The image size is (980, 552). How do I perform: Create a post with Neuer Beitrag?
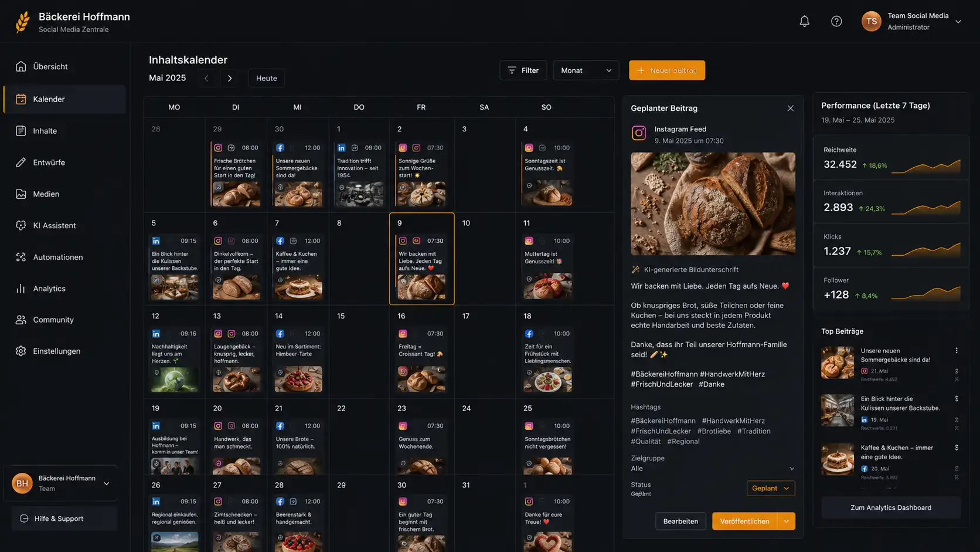coord(667,70)
